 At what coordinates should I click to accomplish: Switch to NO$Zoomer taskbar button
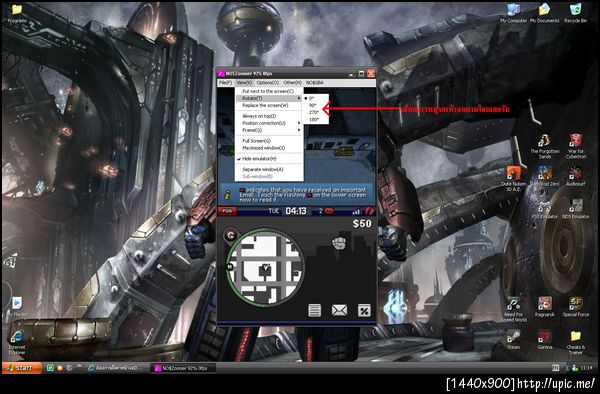point(184,368)
